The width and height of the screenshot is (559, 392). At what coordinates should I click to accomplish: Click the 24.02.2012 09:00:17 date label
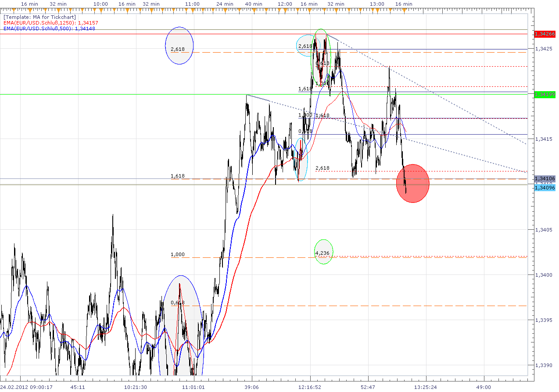click(26, 387)
